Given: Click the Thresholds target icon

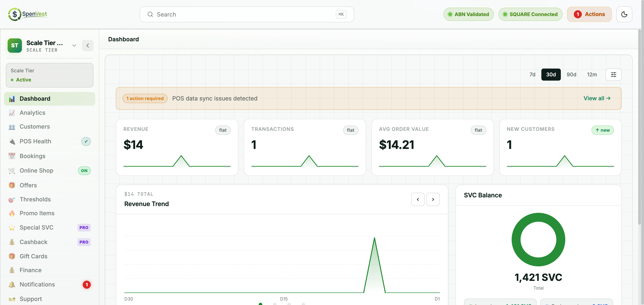Looking at the screenshot, I should 12,200.
